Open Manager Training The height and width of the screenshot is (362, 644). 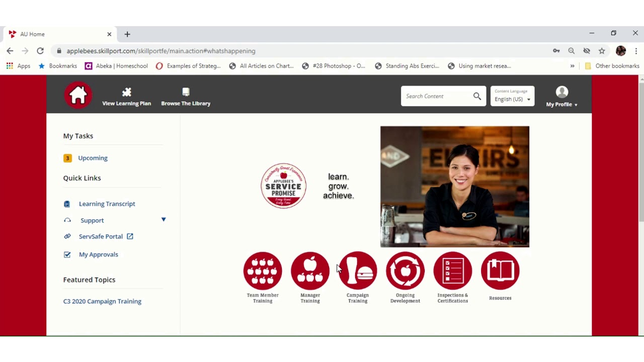coord(310,278)
